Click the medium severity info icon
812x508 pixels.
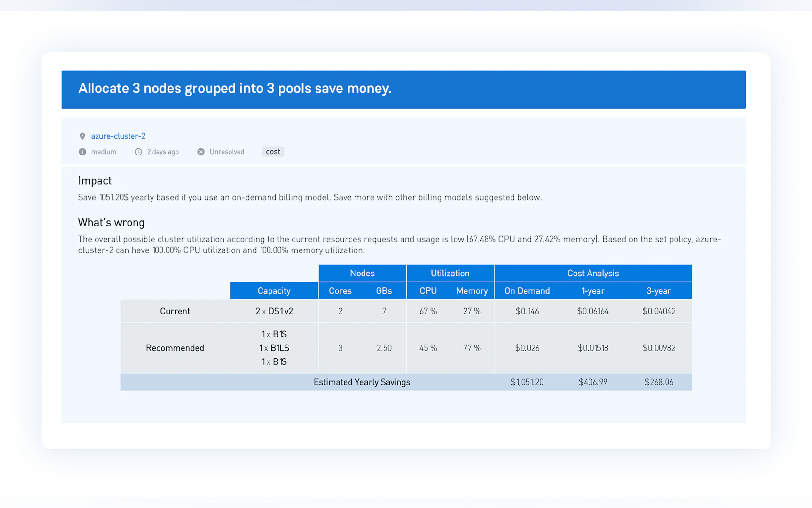[82, 152]
